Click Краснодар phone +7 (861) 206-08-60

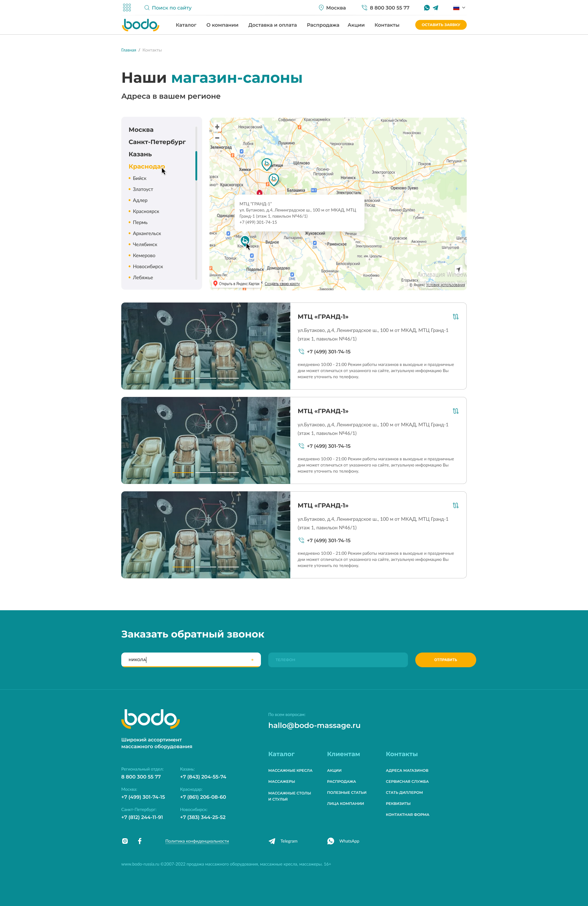pyautogui.click(x=203, y=797)
